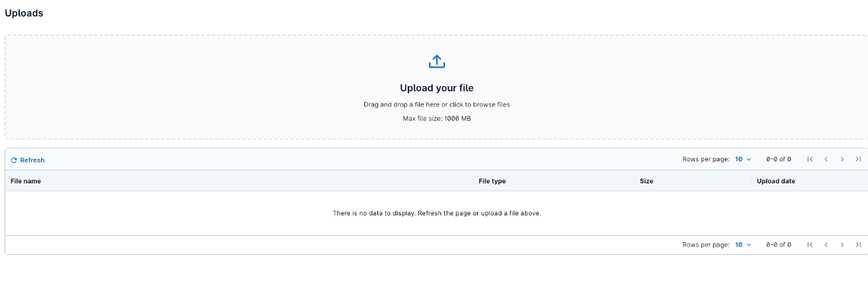Click the 'Upload your file' heading
This screenshot has width=868, height=290.
437,88
